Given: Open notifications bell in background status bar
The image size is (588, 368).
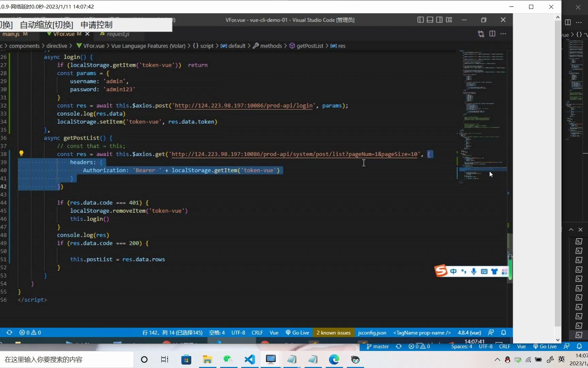Looking at the screenshot, I should point(579,346).
